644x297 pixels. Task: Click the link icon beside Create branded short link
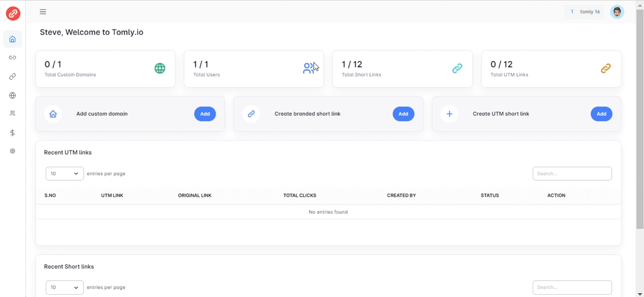(x=251, y=114)
